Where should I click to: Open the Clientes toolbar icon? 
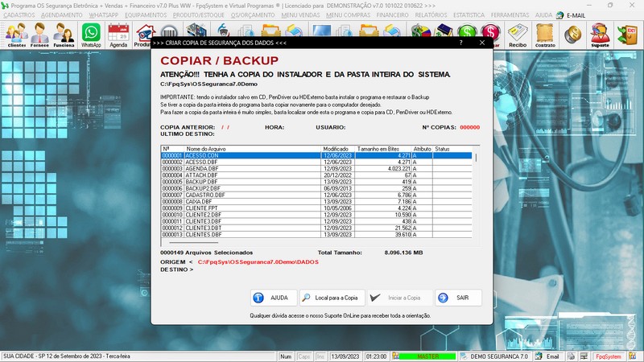16,35
